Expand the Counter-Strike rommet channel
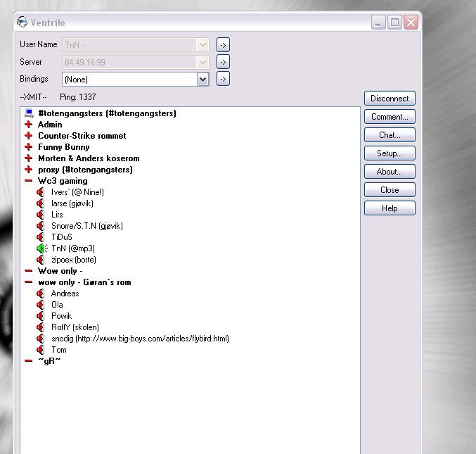The height and width of the screenshot is (454, 476). [x=29, y=136]
